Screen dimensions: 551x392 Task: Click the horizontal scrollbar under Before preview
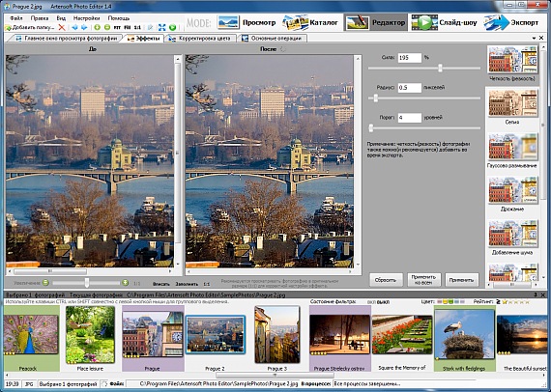click(90, 271)
